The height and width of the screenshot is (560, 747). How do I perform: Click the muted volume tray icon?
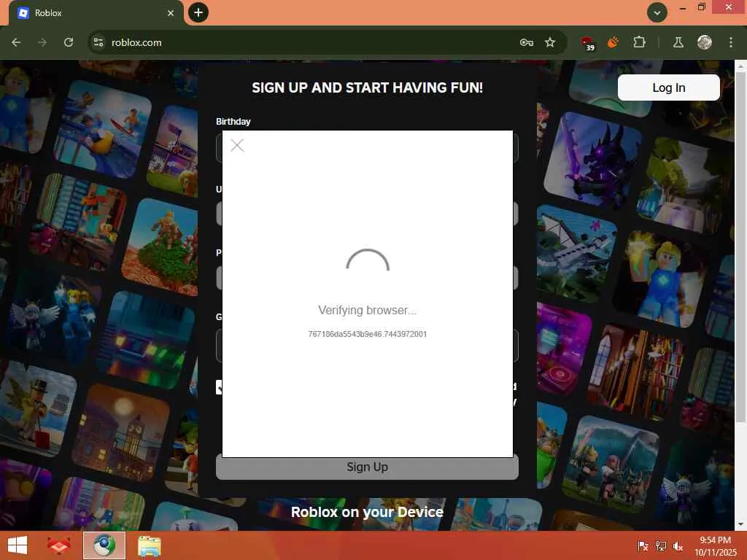(x=678, y=546)
